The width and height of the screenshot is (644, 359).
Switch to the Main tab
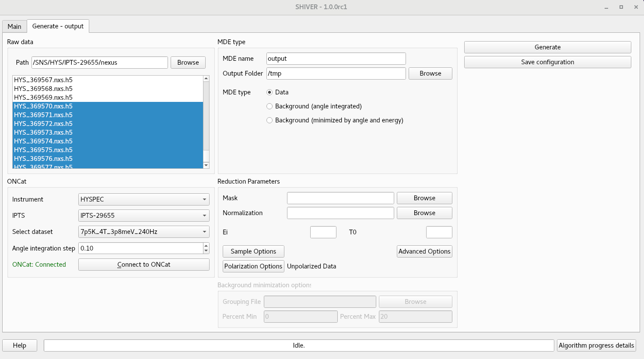pos(14,26)
